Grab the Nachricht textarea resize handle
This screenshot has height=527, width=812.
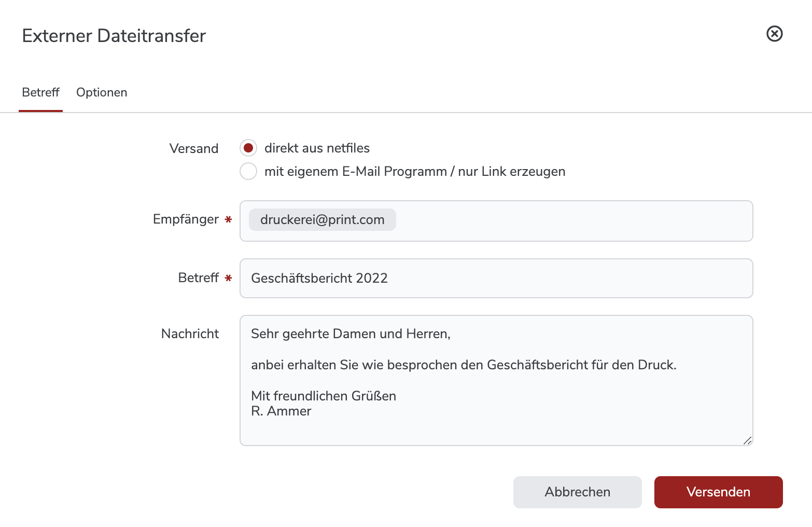tap(747, 440)
